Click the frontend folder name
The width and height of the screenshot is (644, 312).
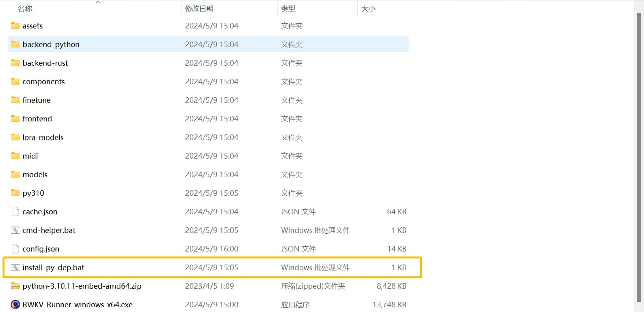point(37,119)
